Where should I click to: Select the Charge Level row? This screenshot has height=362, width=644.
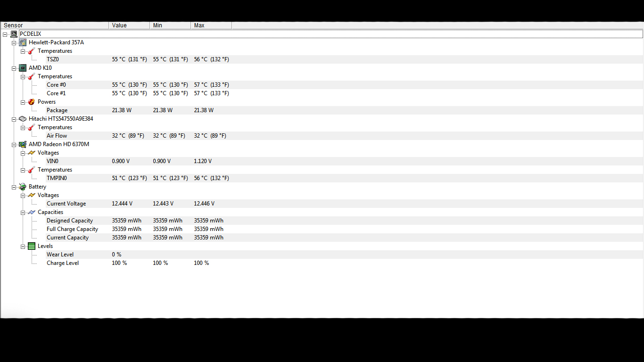click(x=322, y=263)
